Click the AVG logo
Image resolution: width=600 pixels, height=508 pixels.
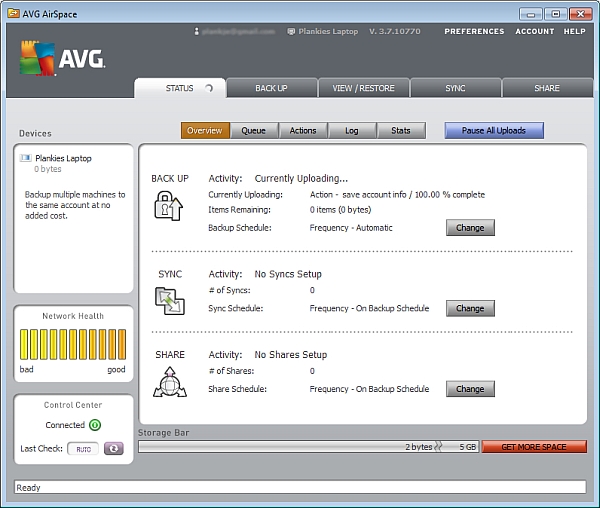pyautogui.click(x=63, y=59)
